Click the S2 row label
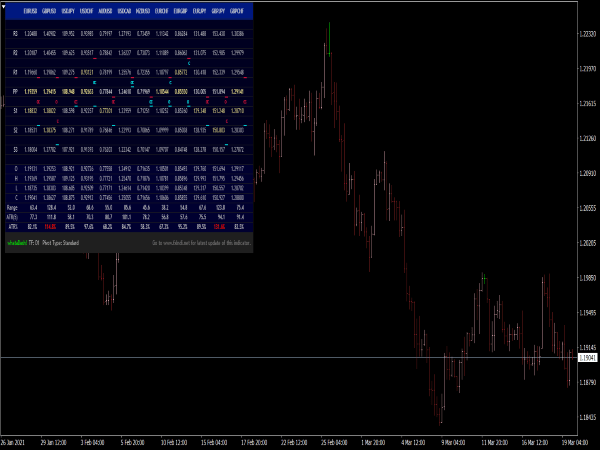 point(15,130)
